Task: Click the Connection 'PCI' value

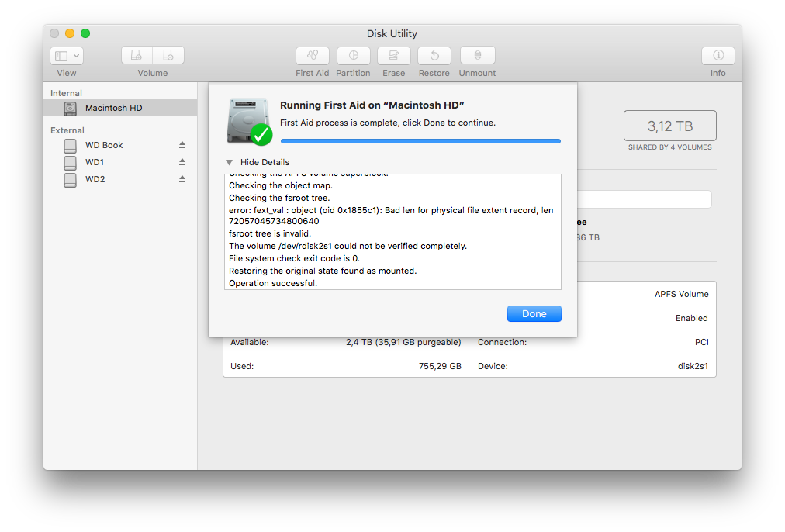Action: pyautogui.click(x=701, y=342)
